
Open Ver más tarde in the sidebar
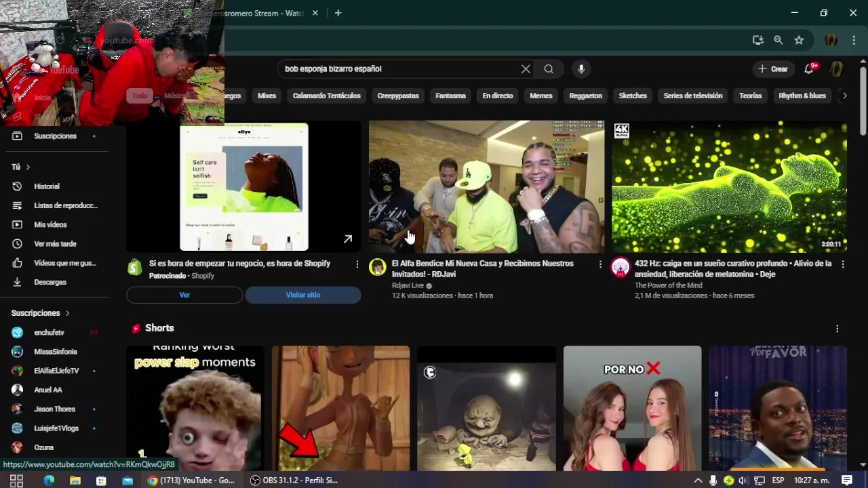(x=56, y=244)
